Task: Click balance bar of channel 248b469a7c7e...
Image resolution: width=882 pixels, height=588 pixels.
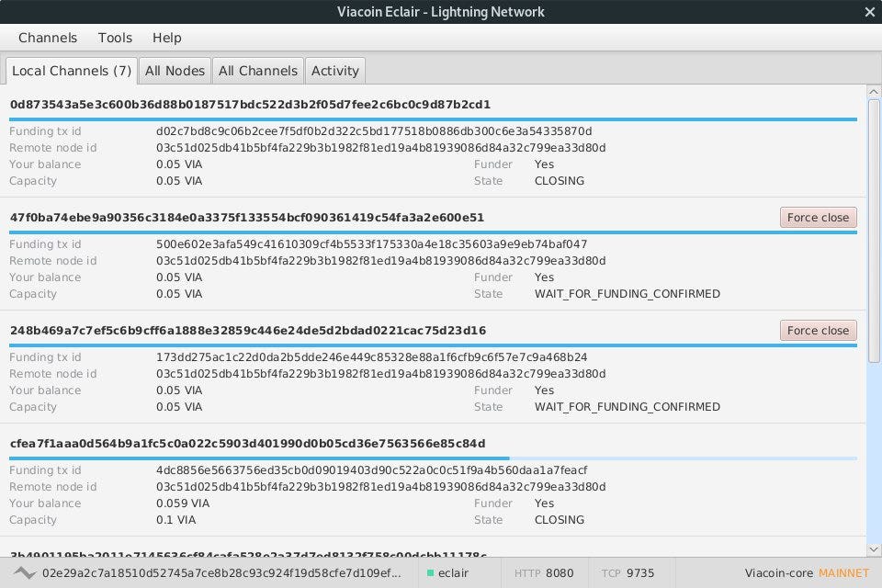Action: point(433,345)
